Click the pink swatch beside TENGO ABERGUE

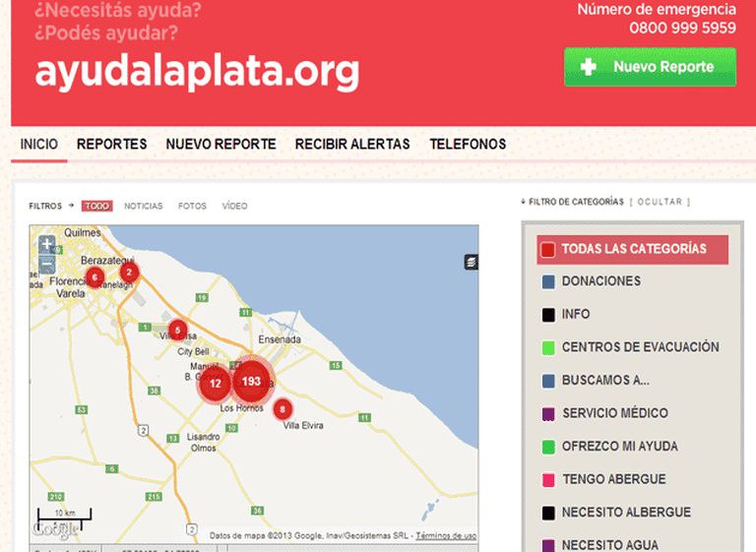click(548, 480)
